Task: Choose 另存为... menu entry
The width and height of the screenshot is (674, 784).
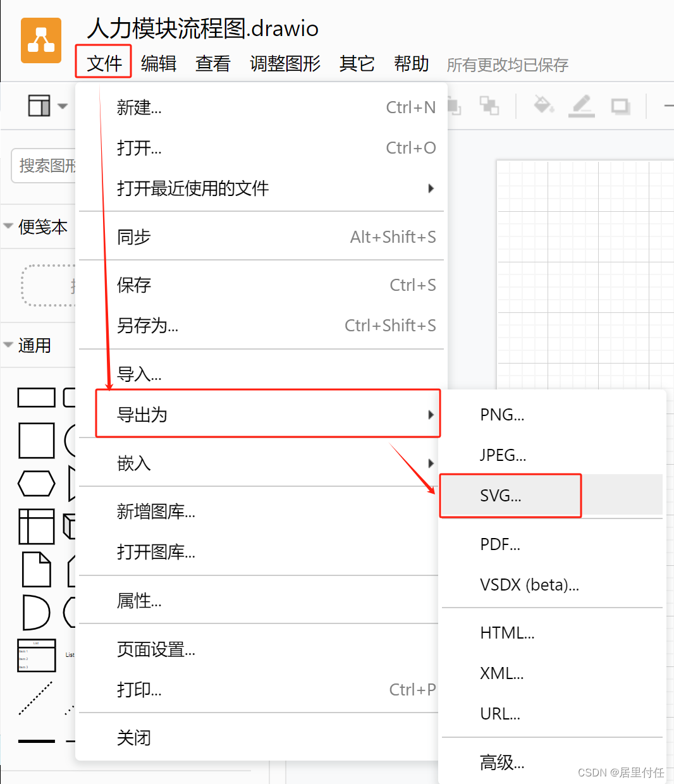Action: [261, 326]
